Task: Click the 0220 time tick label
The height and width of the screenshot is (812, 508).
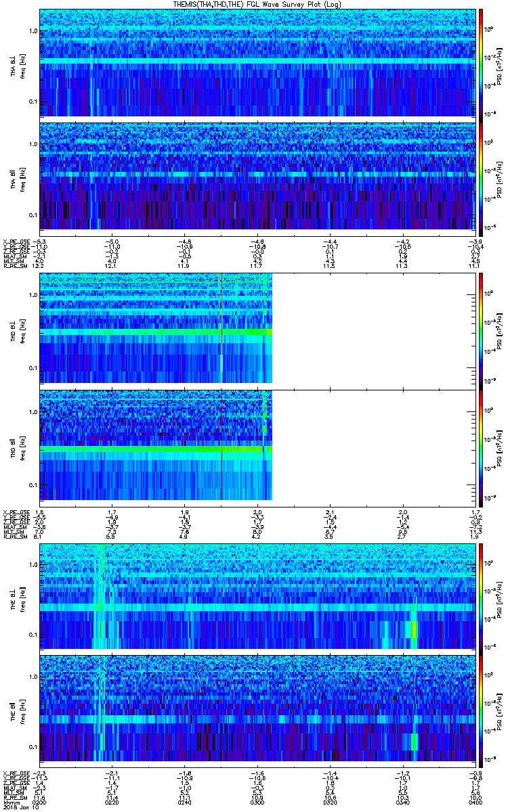Action: (112, 801)
